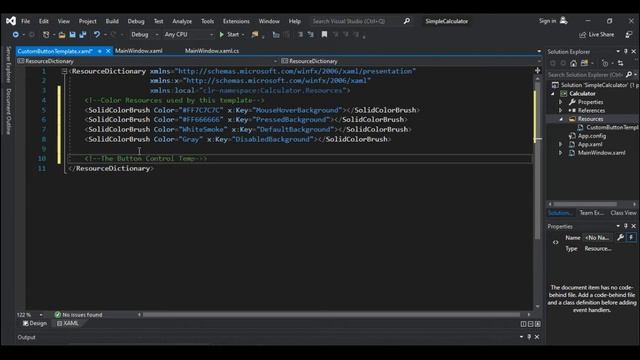The height and width of the screenshot is (360, 640).
Task: Click the editor horizontal scrollbar
Action: 331,315
